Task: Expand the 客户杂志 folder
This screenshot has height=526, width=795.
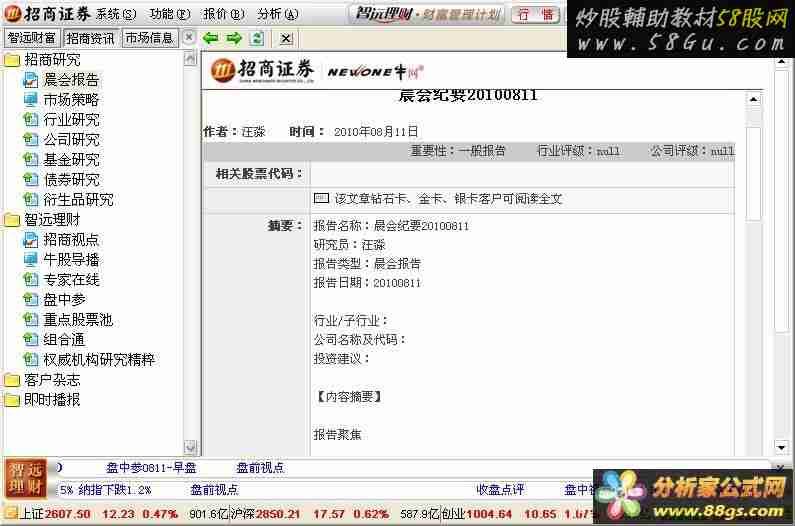Action: 12,380
